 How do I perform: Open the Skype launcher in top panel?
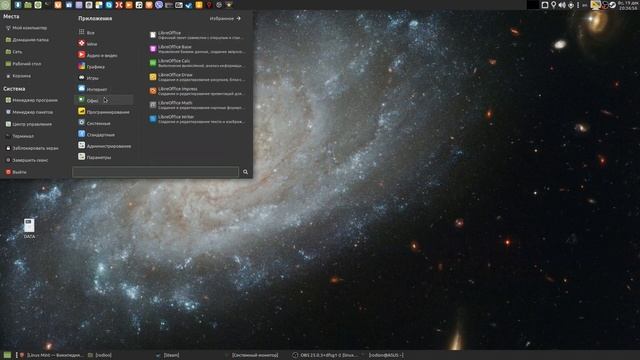109,5
